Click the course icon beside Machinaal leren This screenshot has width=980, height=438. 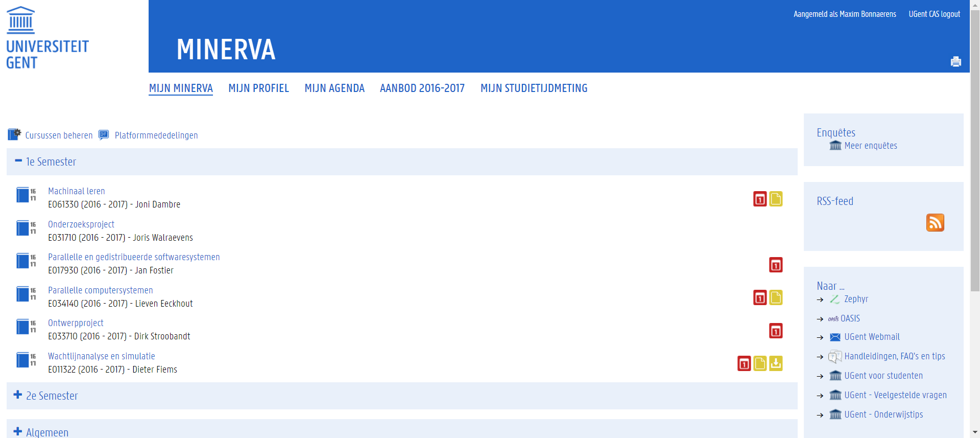coord(26,195)
